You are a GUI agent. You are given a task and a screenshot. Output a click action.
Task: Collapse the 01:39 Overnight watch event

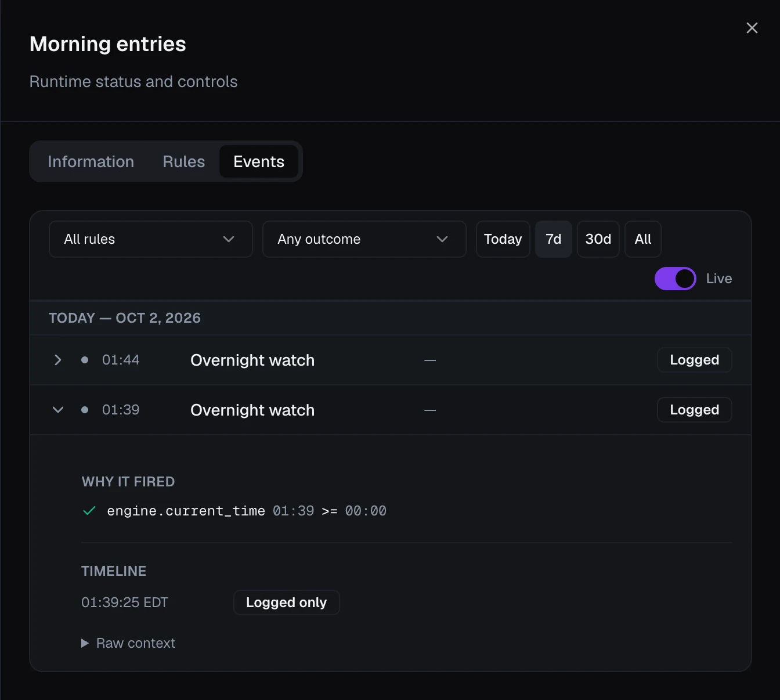click(58, 410)
